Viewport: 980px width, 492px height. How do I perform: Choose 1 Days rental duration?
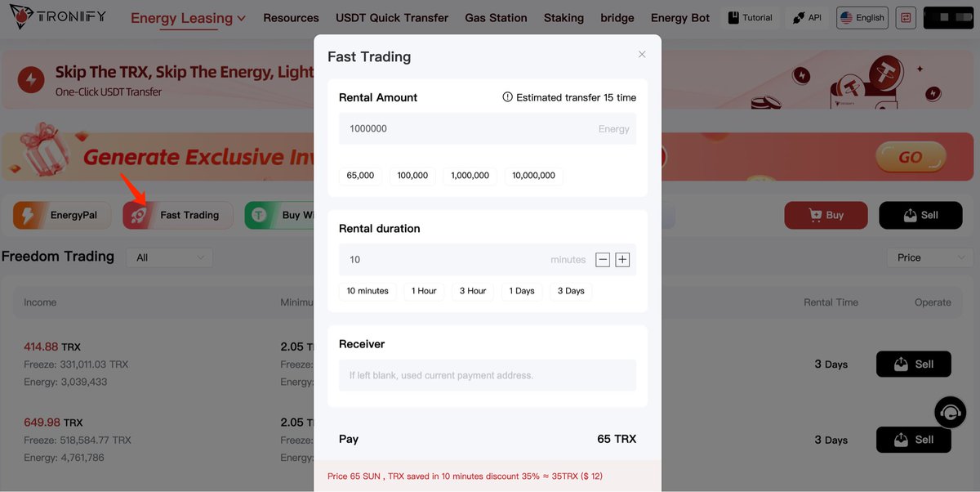[x=522, y=291]
